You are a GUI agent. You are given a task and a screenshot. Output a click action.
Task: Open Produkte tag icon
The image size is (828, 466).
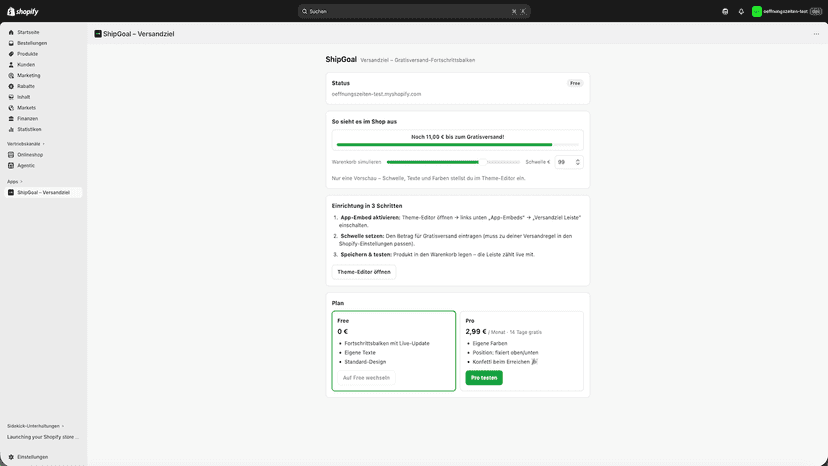click(11, 54)
